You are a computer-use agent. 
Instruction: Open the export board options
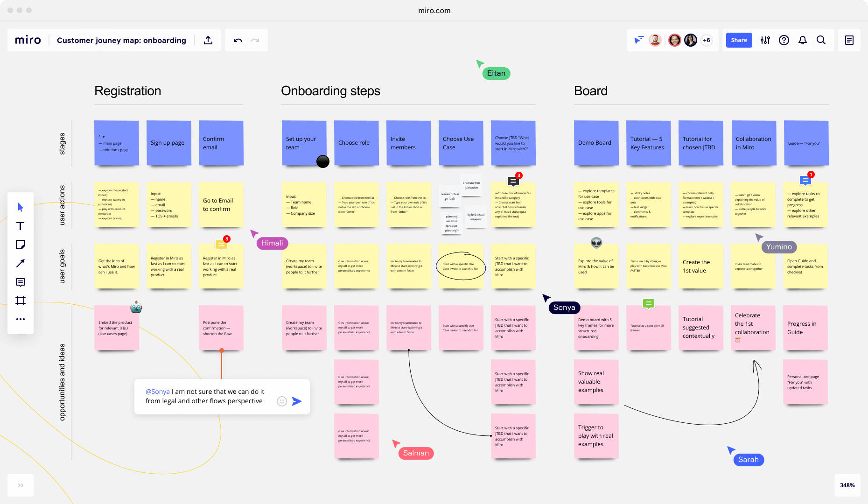click(208, 40)
